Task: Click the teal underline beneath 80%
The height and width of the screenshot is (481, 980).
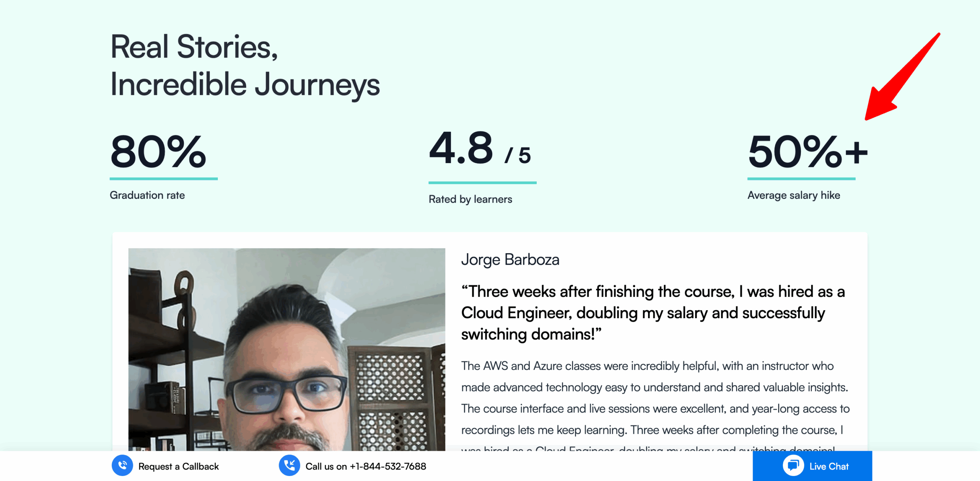Action: tap(163, 178)
